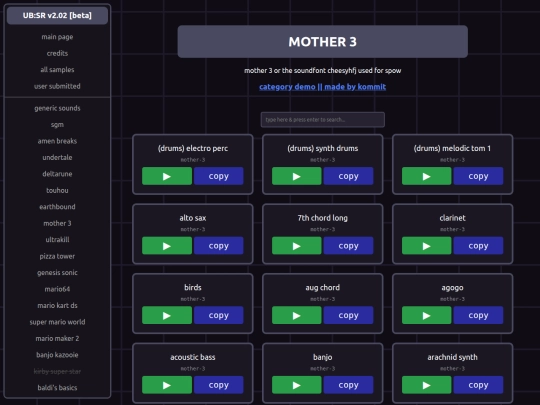
Task: Select mother 3 in the sidebar
Action: click(57, 223)
